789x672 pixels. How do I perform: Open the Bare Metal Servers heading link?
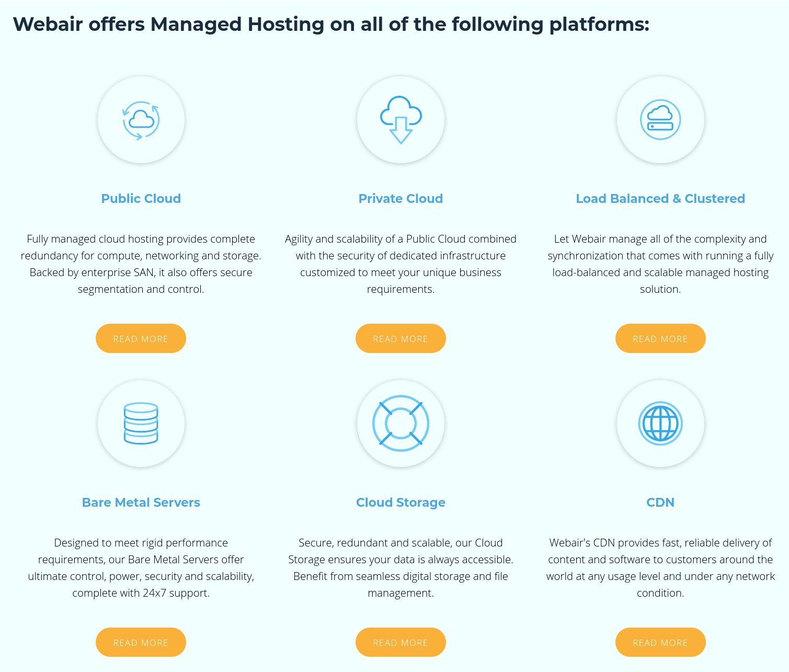pyautogui.click(x=141, y=503)
